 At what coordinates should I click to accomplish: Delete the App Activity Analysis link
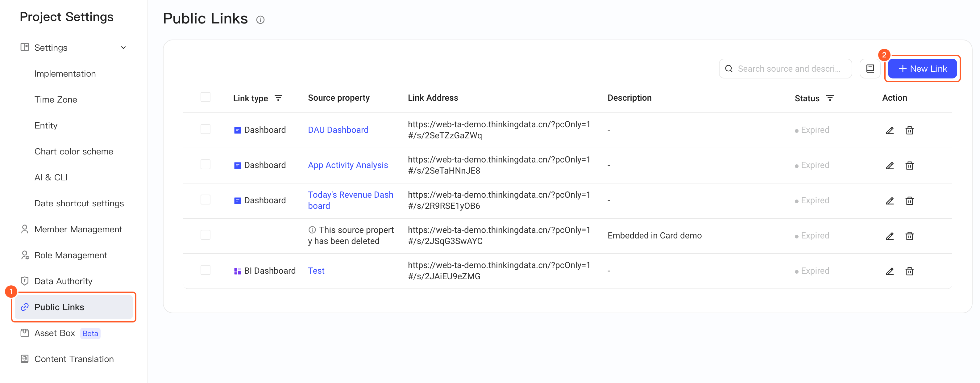[909, 165]
